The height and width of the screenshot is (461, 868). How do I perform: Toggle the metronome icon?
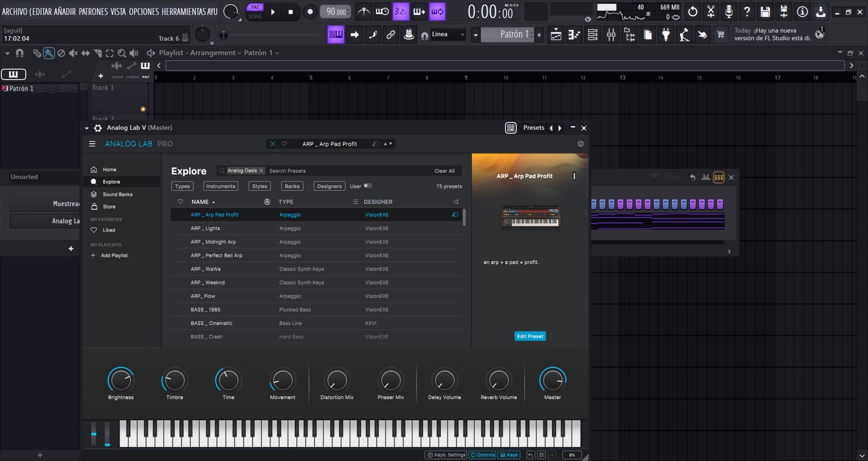(x=364, y=11)
